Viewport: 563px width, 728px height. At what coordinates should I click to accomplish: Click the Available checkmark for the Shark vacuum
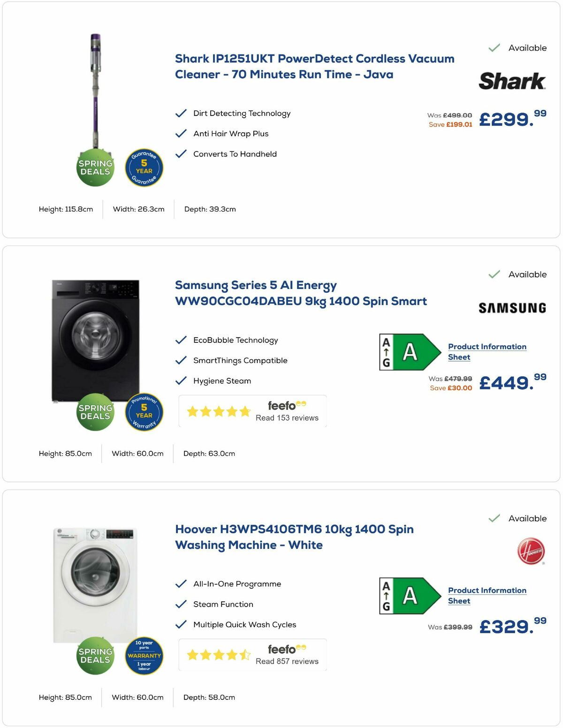(x=494, y=47)
